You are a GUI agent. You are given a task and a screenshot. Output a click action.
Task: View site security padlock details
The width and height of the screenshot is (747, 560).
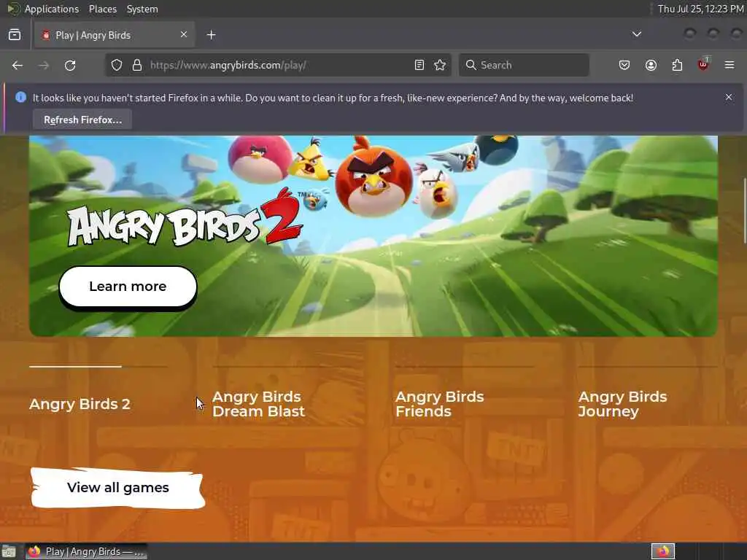coord(137,65)
